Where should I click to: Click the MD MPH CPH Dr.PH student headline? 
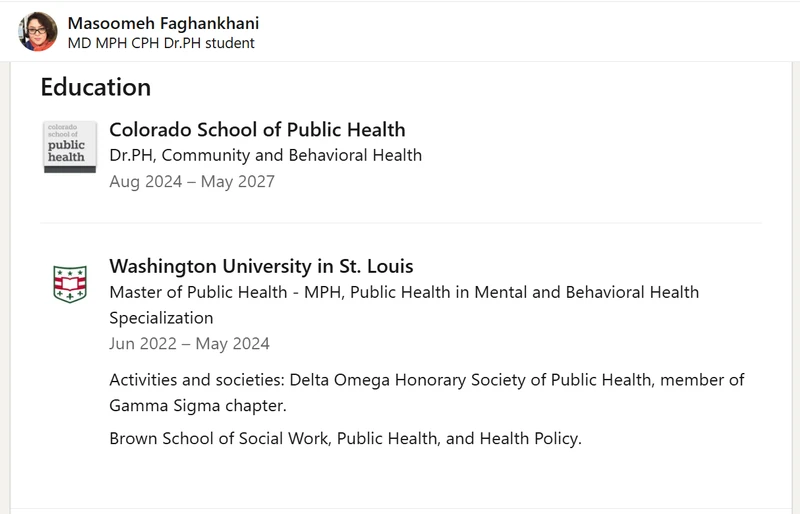[161, 43]
